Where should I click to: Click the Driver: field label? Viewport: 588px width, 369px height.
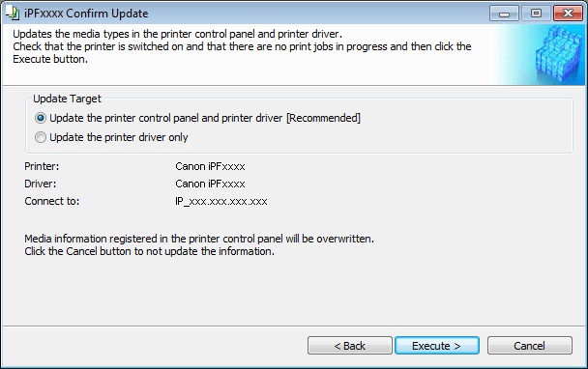coord(40,184)
